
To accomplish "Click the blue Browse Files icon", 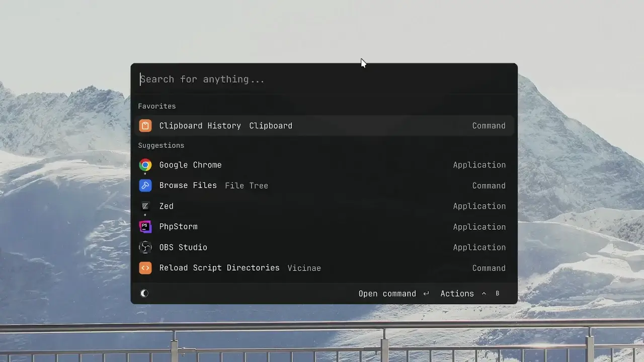I will [145, 186].
